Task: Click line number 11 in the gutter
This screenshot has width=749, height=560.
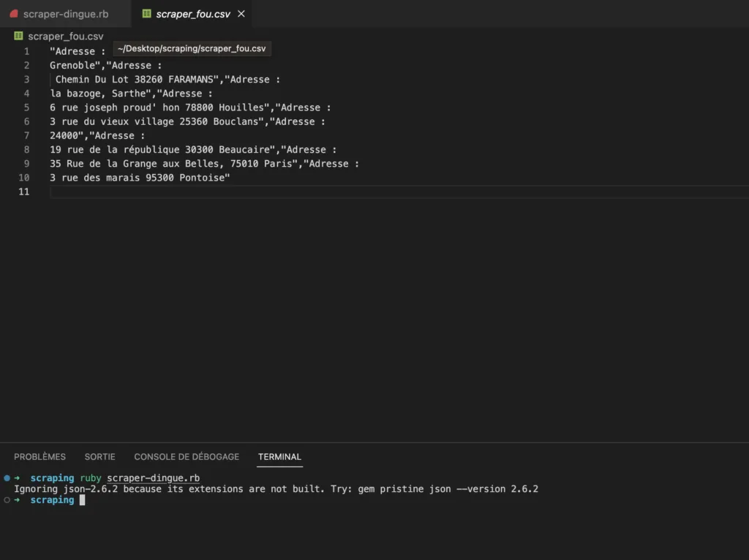Action: click(x=24, y=192)
